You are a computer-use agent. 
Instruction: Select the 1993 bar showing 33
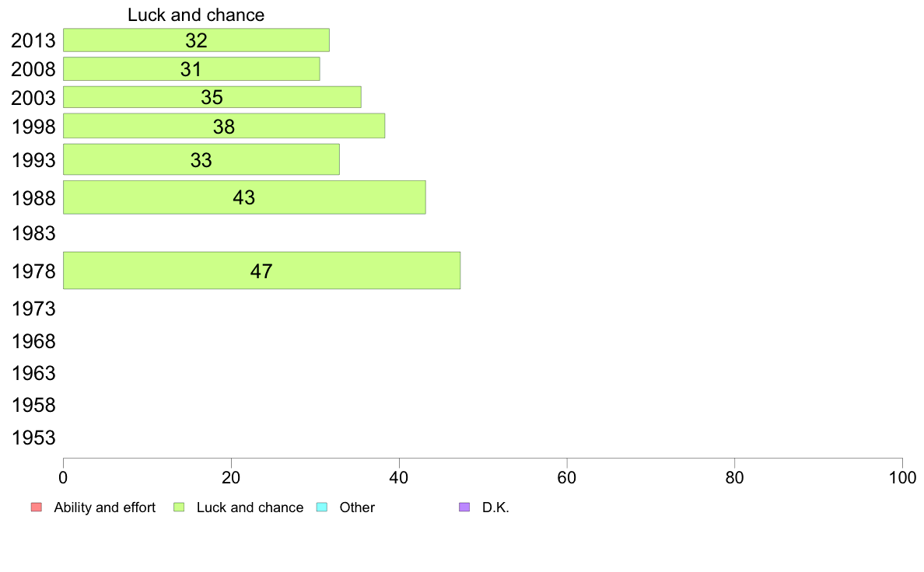(201, 159)
